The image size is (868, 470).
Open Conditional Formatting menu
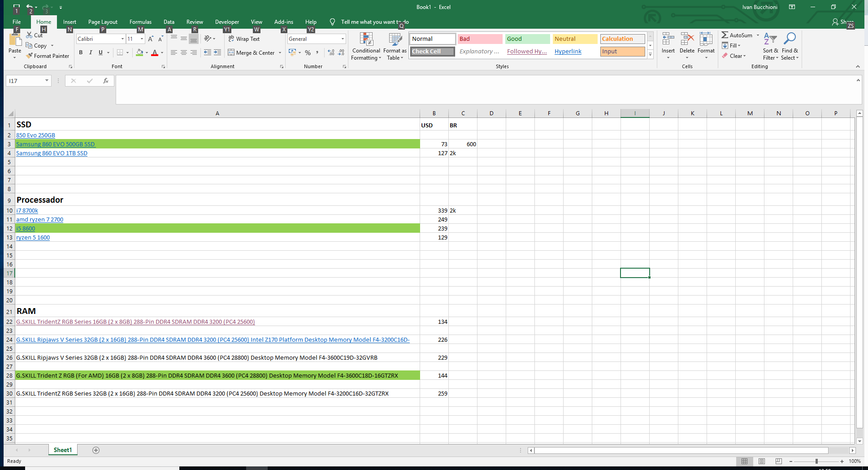pos(366,47)
